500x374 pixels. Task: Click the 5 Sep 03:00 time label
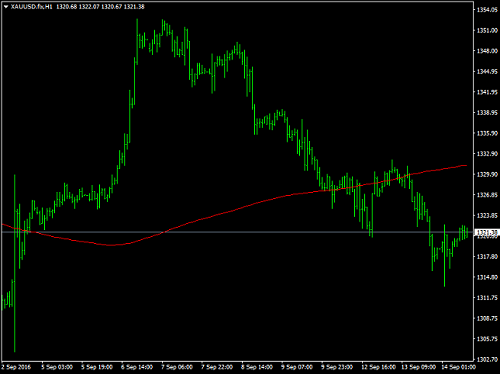click(x=57, y=367)
